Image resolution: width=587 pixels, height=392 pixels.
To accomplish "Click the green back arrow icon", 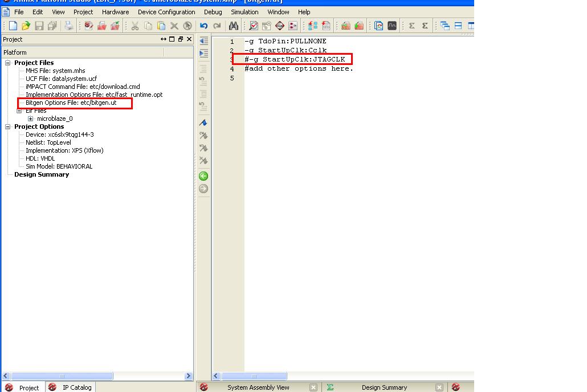I will coord(203,176).
